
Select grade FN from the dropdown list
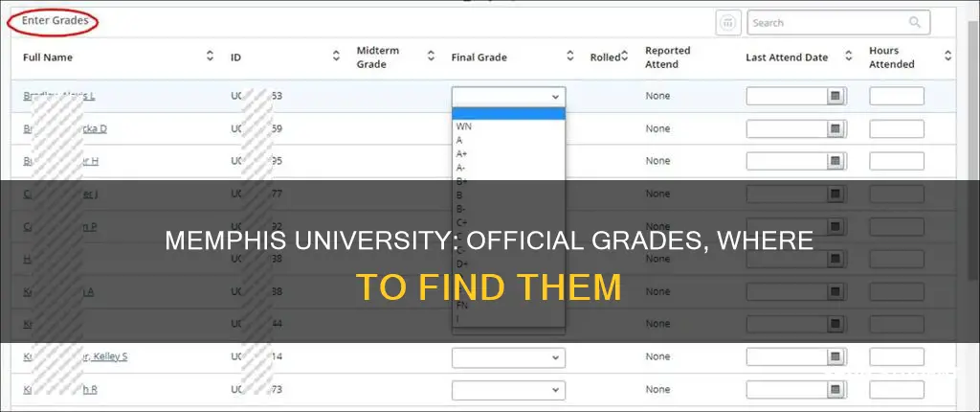click(x=462, y=306)
